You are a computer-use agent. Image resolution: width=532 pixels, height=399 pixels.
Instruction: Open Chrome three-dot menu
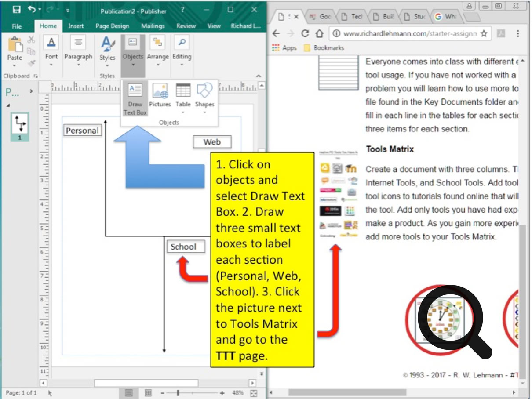(x=518, y=33)
